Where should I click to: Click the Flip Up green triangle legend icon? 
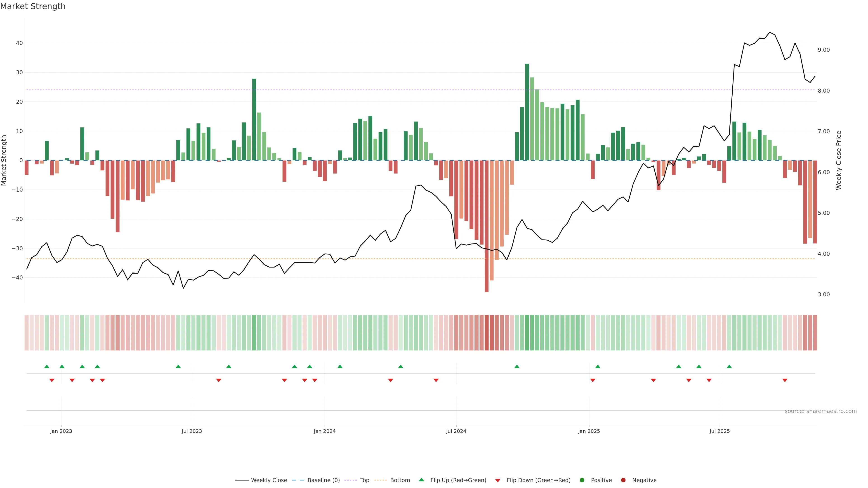coord(421,480)
